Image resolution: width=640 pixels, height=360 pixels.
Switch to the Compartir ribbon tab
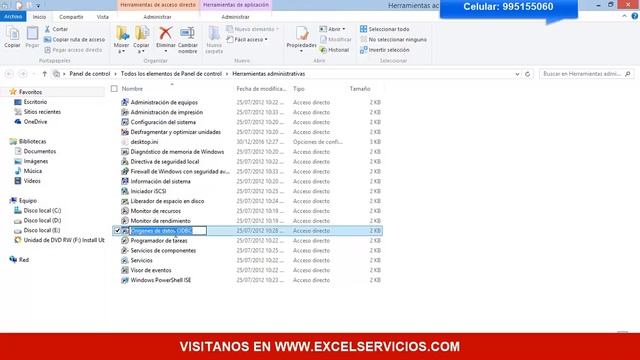(71, 17)
